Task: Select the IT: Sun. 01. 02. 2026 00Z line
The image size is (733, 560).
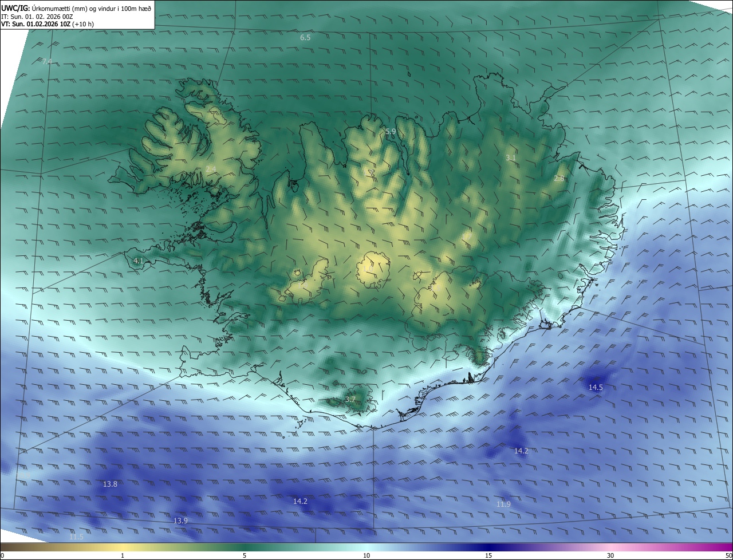Action: coord(37,17)
